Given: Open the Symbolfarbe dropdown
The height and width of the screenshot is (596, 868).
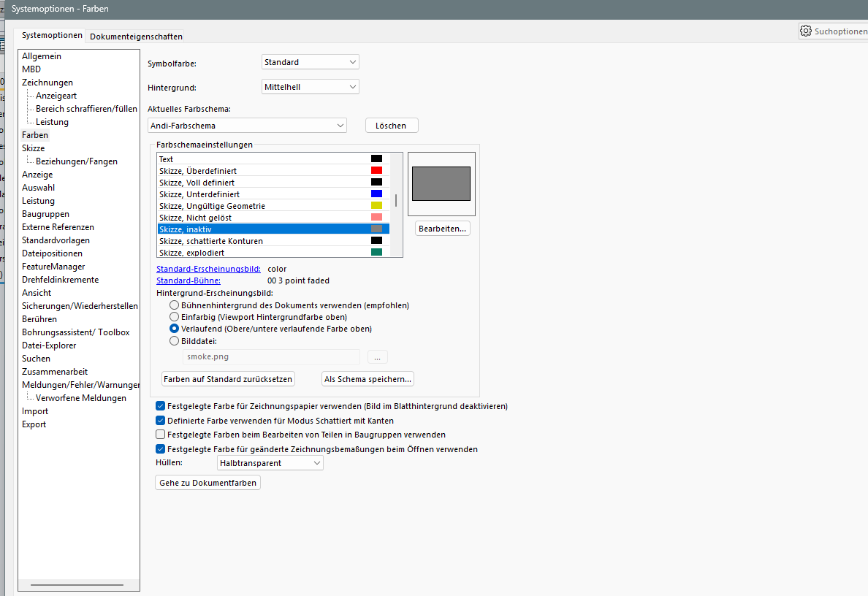Looking at the screenshot, I should [310, 62].
